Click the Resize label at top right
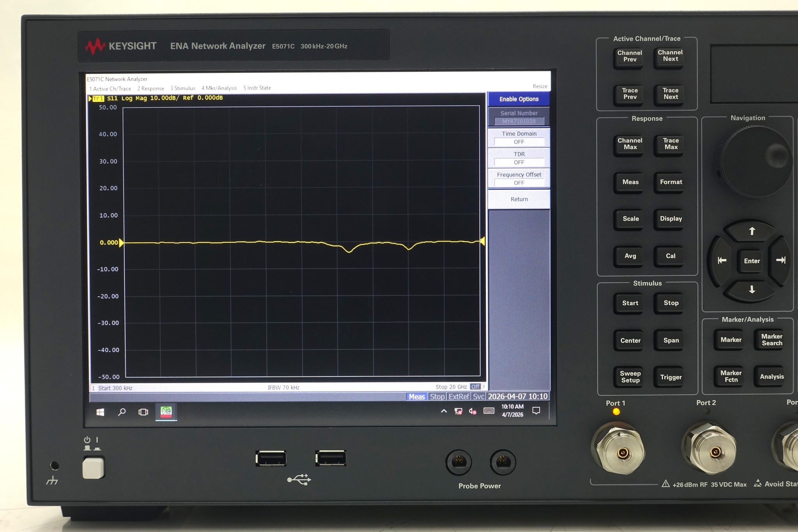The height and width of the screenshot is (532, 798). coord(540,86)
